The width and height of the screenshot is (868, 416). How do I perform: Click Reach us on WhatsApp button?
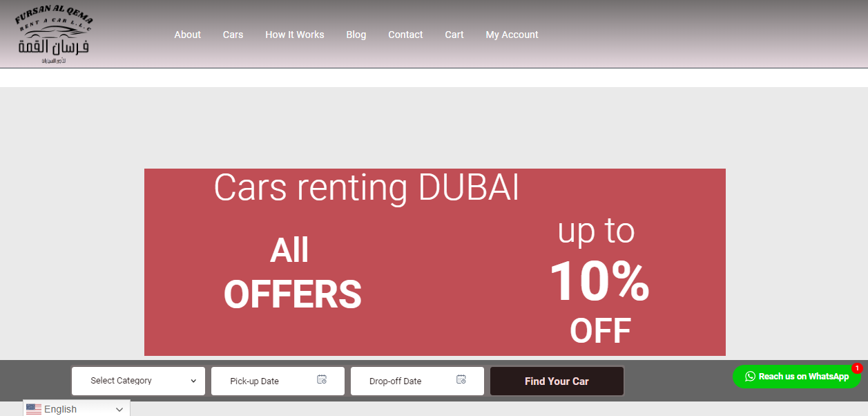point(797,377)
